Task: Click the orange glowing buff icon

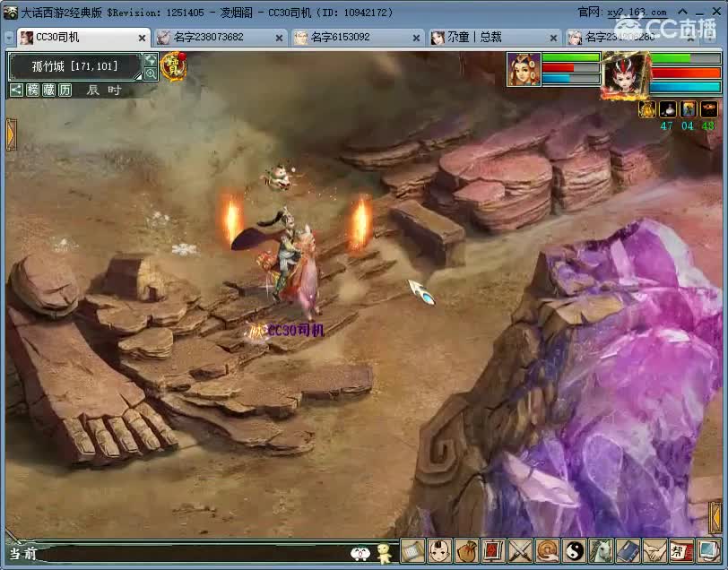Action: (x=709, y=109)
